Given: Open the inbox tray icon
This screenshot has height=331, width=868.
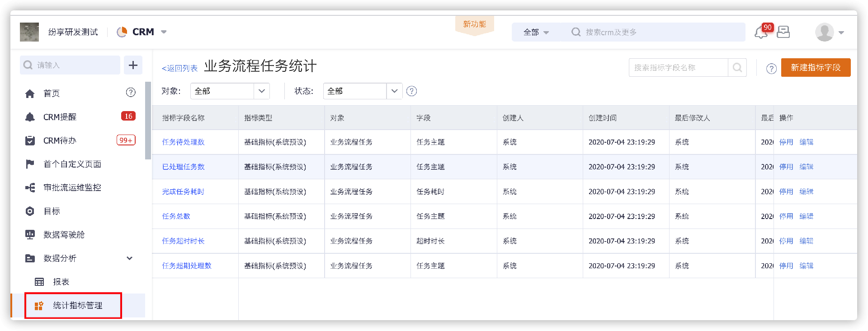Looking at the screenshot, I should (783, 32).
